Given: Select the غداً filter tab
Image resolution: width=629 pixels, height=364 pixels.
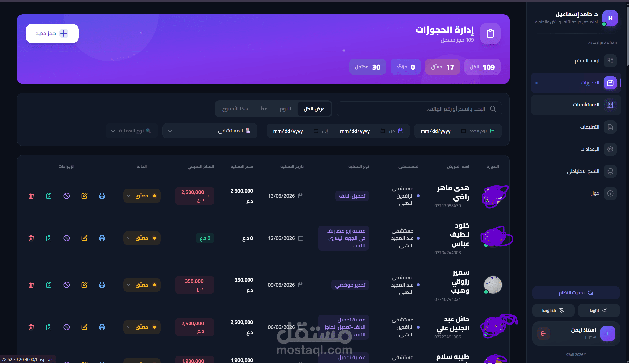Looking at the screenshot, I should pos(263,109).
